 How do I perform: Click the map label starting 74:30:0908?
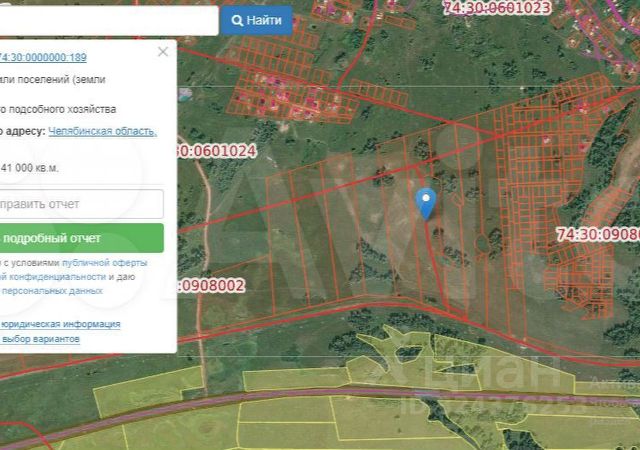click(598, 234)
